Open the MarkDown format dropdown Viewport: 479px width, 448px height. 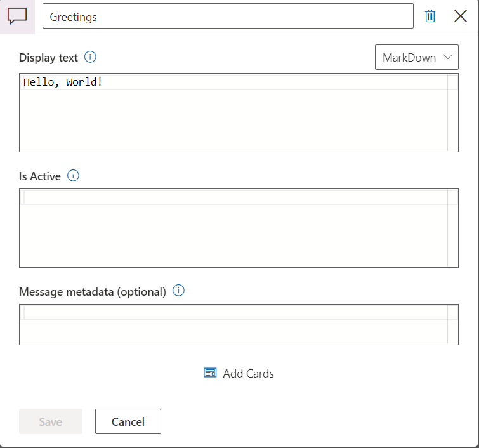click(417, 57)
